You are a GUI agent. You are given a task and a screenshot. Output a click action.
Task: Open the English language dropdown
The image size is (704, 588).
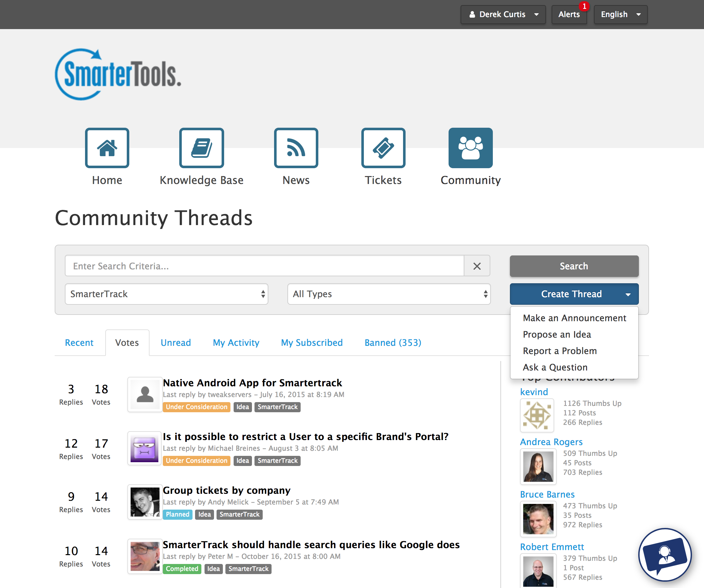click(x=621, y=15)
